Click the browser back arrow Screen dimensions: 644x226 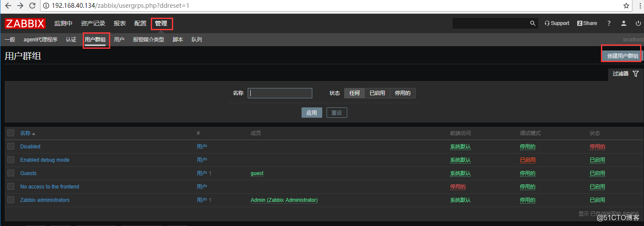tap(7, 6)
